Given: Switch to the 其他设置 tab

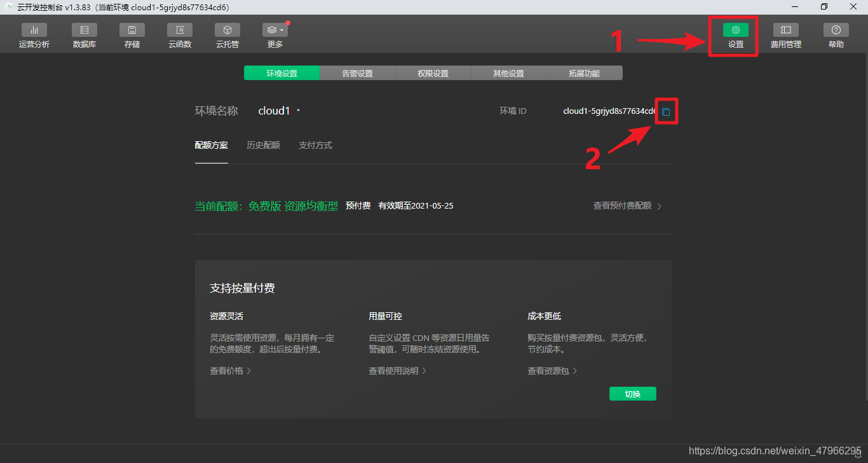Looking at the screenshot, I should 508,73.
